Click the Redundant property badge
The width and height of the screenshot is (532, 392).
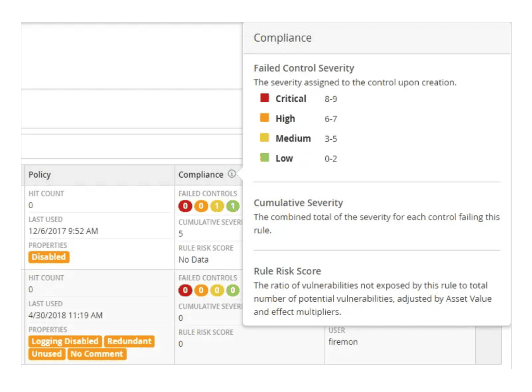tap(129, 341)
